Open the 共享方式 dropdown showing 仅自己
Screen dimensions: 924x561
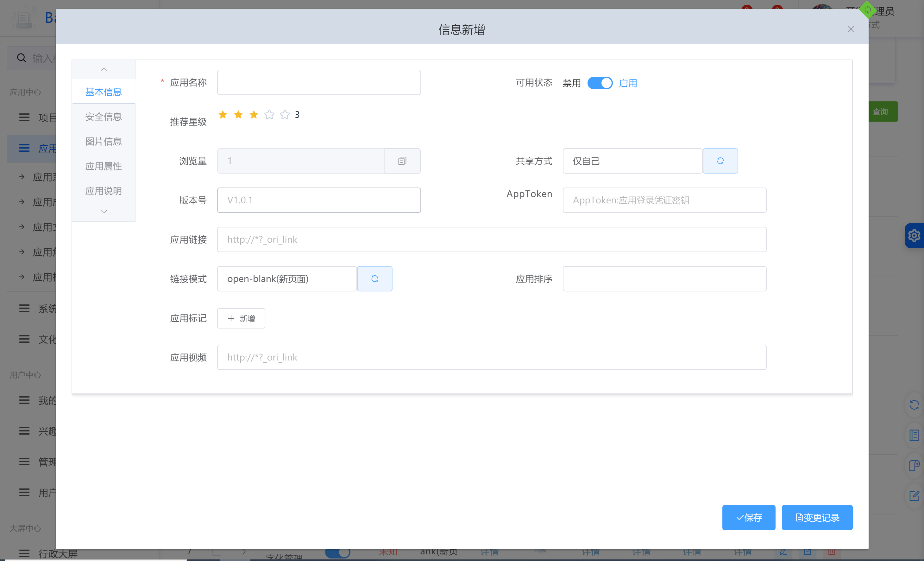632,161
